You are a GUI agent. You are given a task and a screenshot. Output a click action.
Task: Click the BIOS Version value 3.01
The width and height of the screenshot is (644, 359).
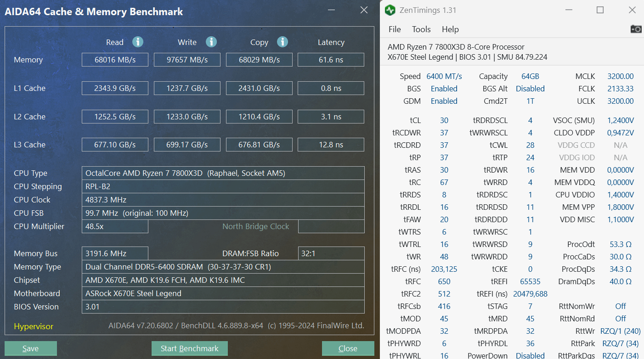223,307
